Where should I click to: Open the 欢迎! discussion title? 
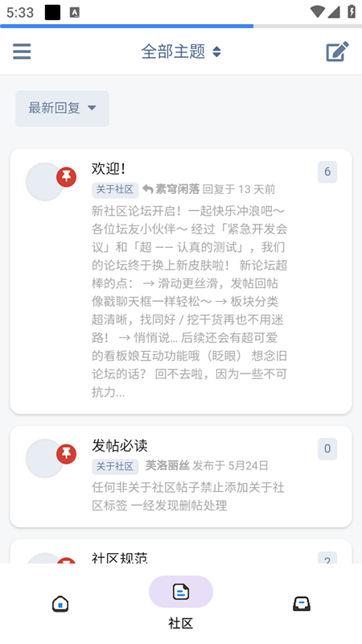(x=109, y=168)
